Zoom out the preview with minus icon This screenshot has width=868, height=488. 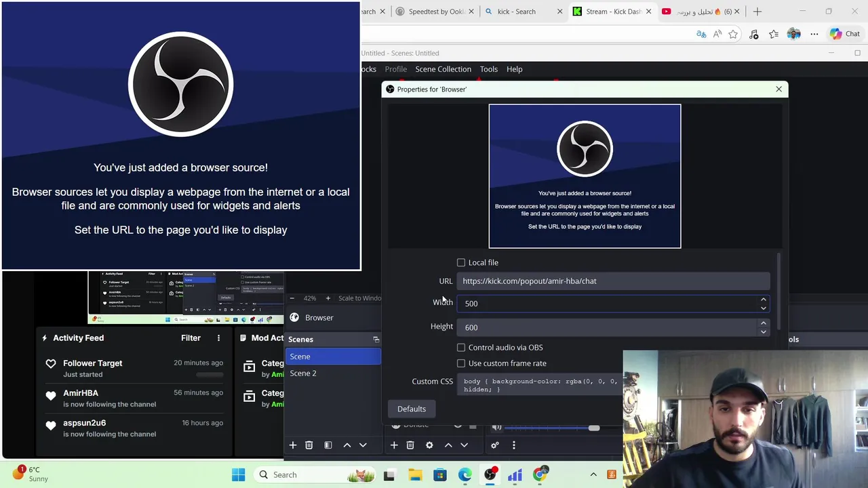pyautogui.click(x=292, y=298)
